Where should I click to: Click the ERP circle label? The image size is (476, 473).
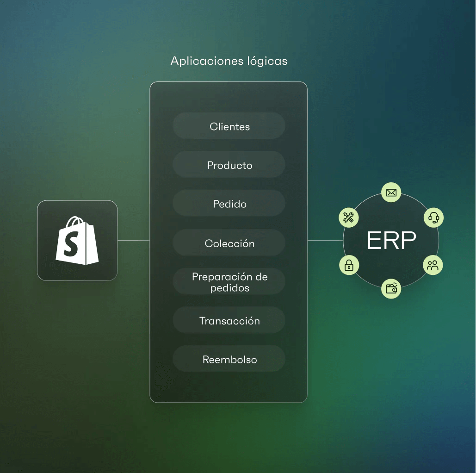click(391, 240)
